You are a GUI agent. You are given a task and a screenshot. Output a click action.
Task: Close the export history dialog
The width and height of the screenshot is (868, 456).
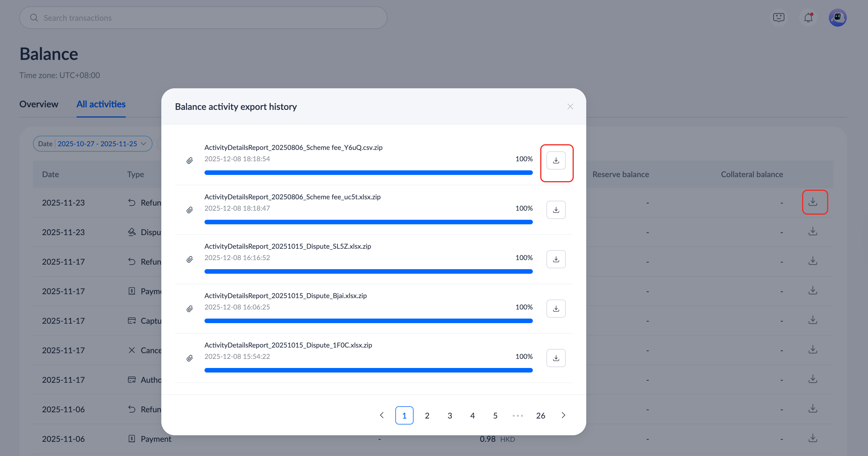click(x=570, y=107)
